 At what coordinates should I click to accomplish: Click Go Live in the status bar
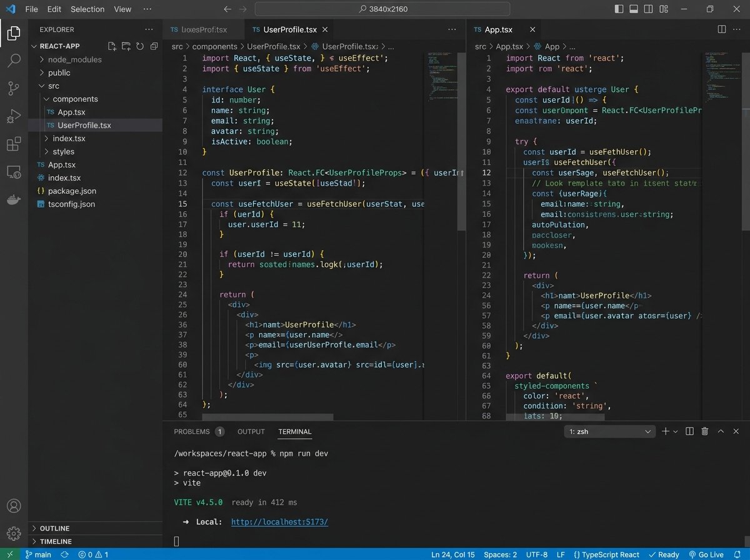click(706, 554)
